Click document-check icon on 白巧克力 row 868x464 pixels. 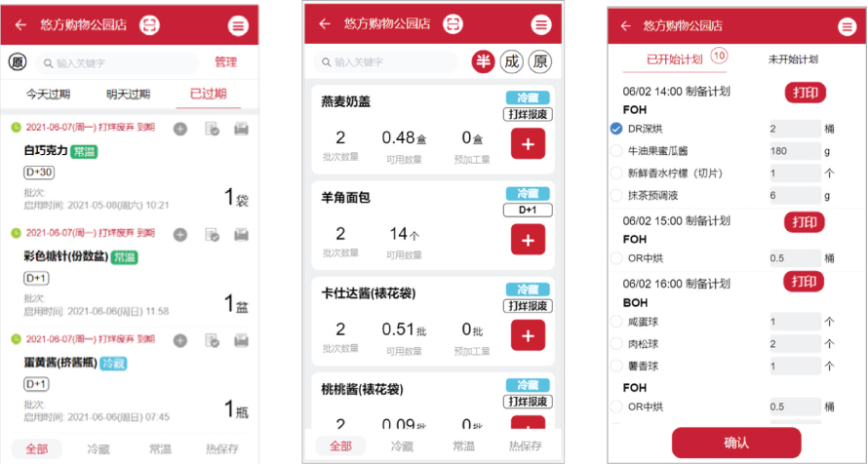click(212, 129)
